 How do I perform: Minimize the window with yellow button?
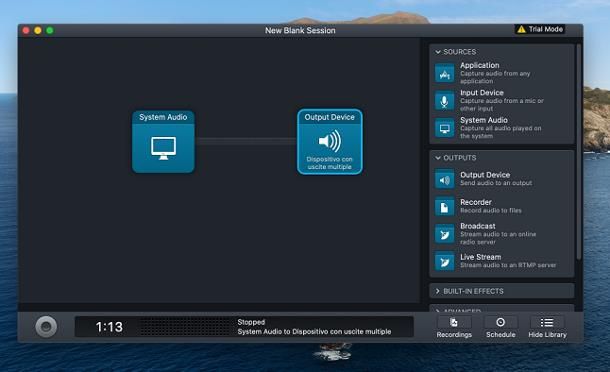point(38,30)
